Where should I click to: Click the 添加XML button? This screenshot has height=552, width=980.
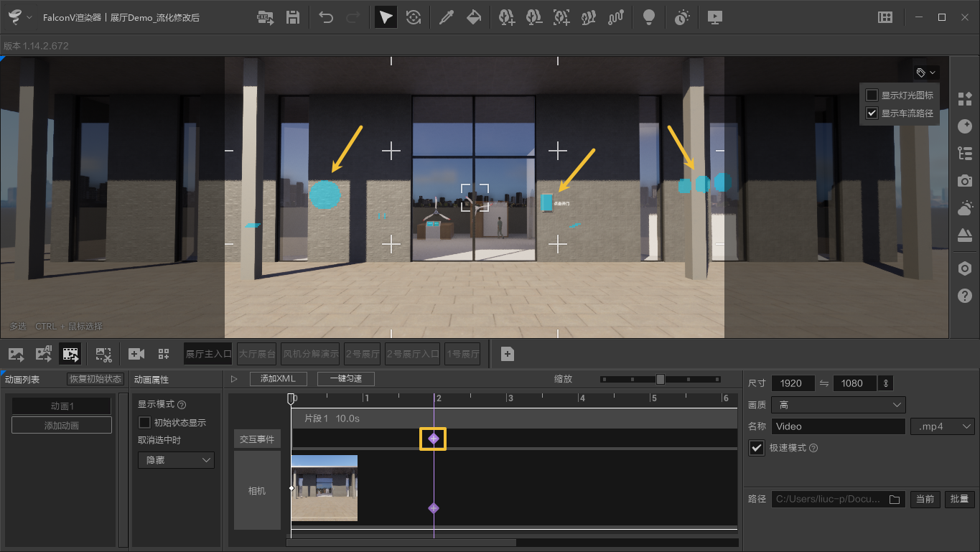click(279, 379)
